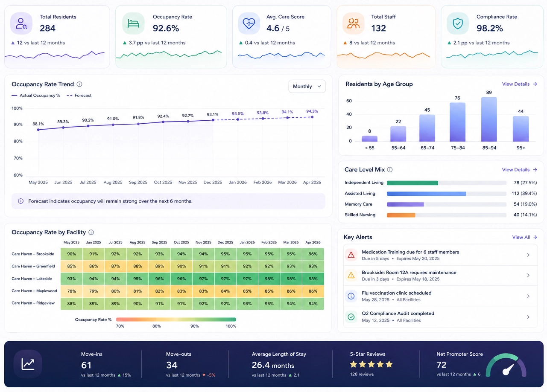Click the Compliance Rate value 98.2%
547x392 pixels.
point(490,28)
